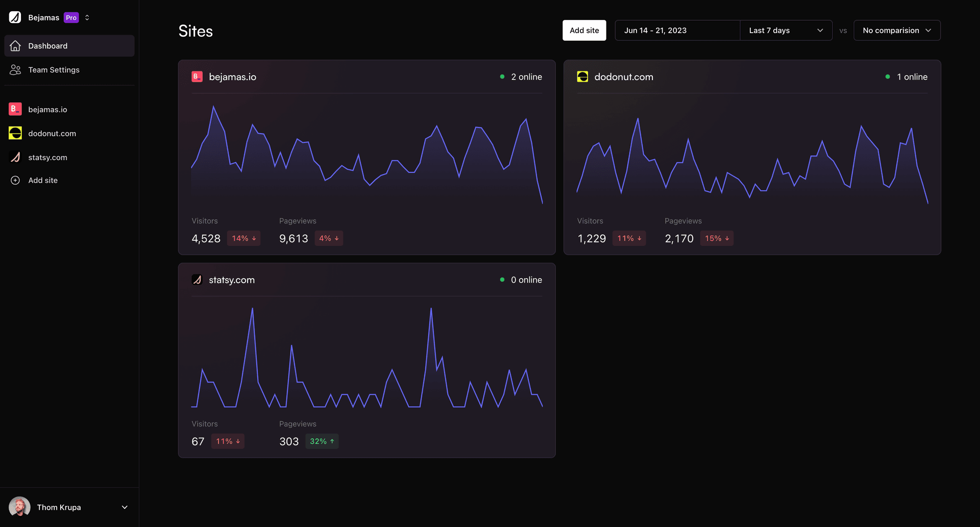Click the bejamas.io favicon in sidebar
The image size is (980, 527).
(15, 109)
